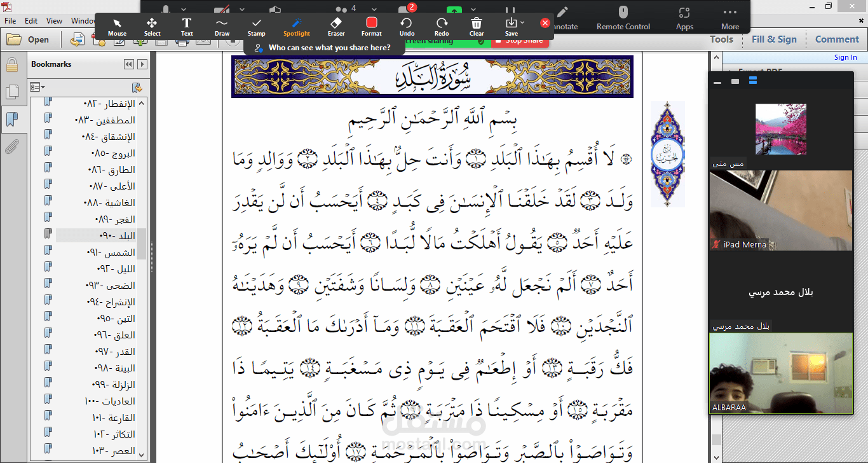
Task: Click Remote Control in Zoom bar
Action: point(623,18)
